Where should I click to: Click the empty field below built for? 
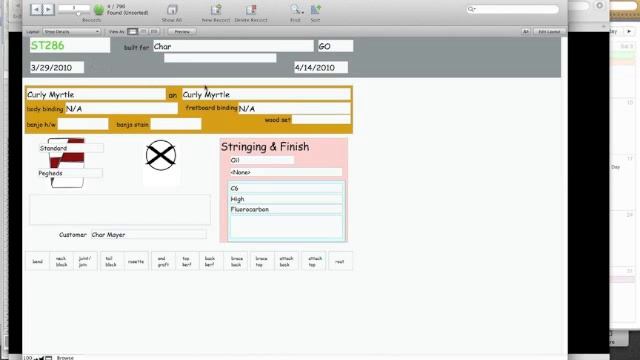220,58
